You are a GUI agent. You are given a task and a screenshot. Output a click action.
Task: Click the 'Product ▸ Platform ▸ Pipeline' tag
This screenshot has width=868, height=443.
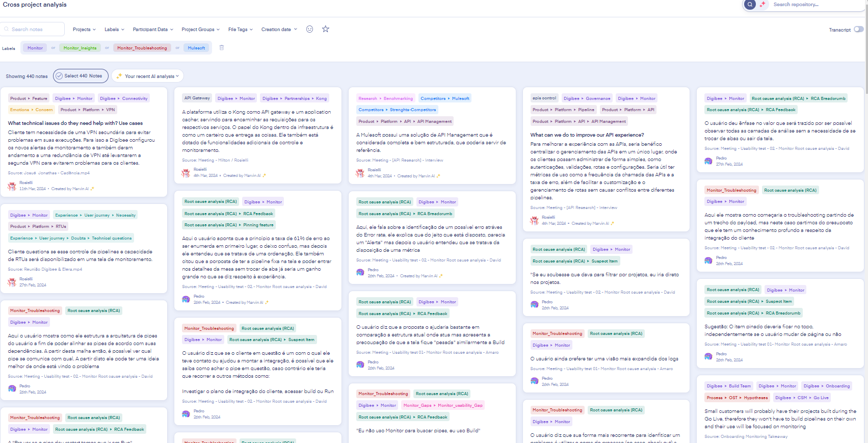click(x=563, y=110)
